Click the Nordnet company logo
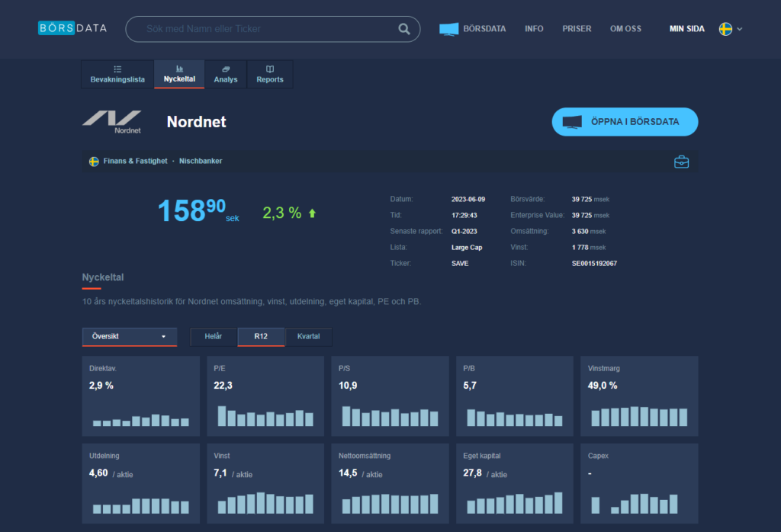The height and width of the screenshot is (532, 781). click(x=112, y=122)
